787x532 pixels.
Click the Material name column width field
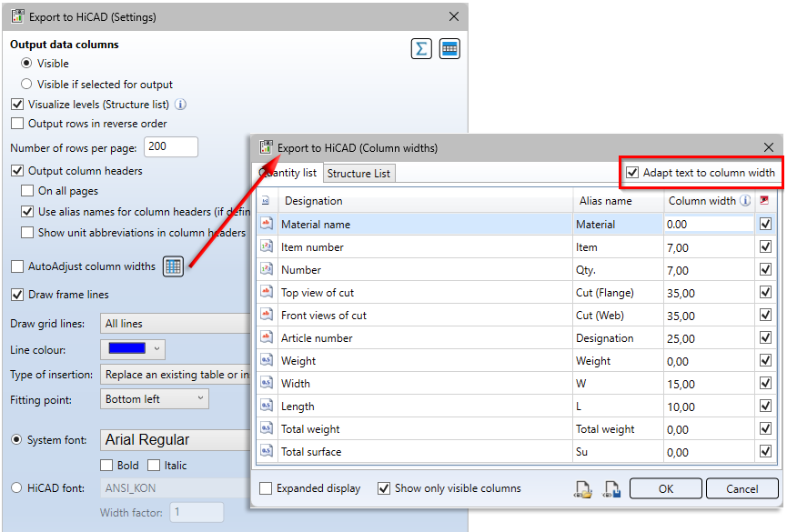[709, 225]
